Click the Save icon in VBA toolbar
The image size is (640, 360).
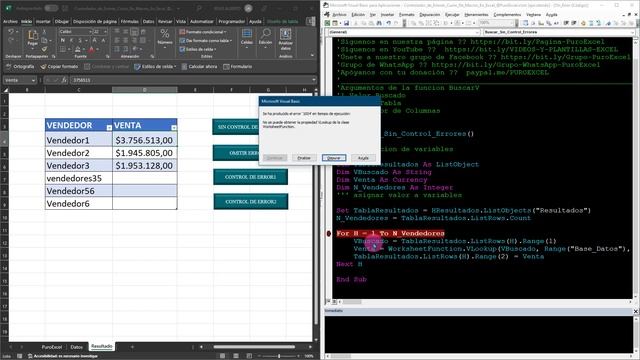pyautogui.click(x=346, y=23)
